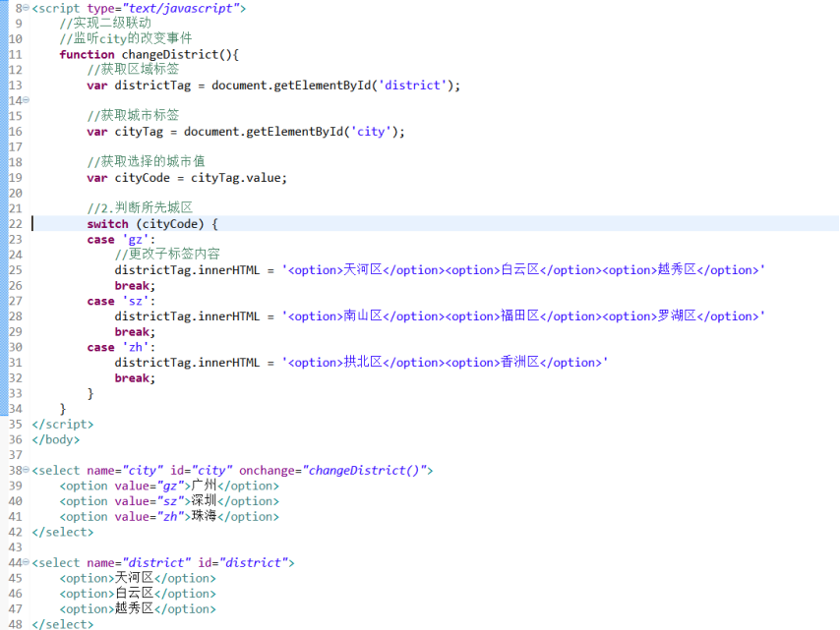Click the break statement on line 26

click(x=133, y=285)
